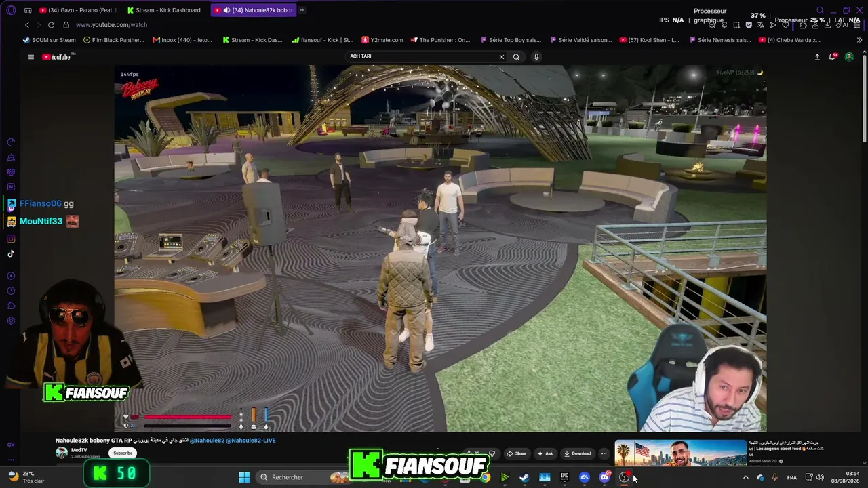Open the @Nahoule82-LIVE mention link
The image size is (868, 488).
coord(251,441)
